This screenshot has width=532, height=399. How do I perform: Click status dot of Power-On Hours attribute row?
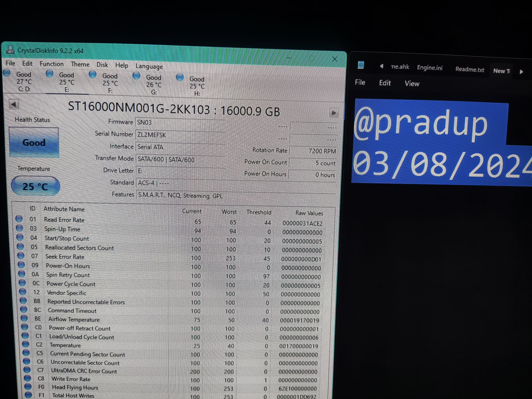click(x=21, y=265)
